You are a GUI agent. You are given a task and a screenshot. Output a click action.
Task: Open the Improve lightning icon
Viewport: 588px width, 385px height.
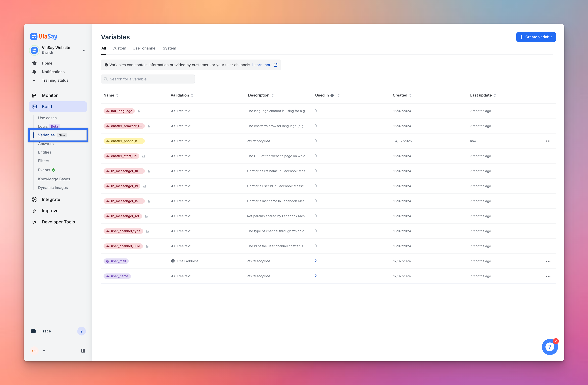pyautogui.click(x=34, y=211)
